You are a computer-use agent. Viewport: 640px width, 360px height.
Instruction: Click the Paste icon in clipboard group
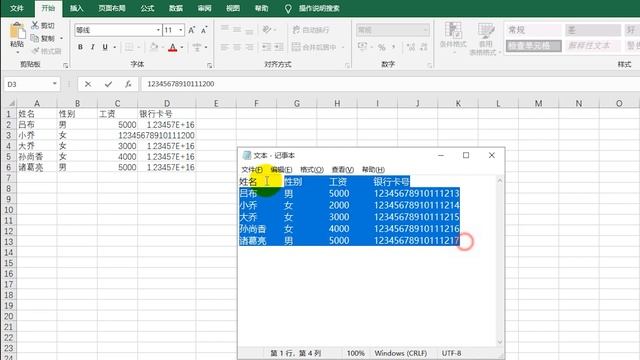point(17,31)
